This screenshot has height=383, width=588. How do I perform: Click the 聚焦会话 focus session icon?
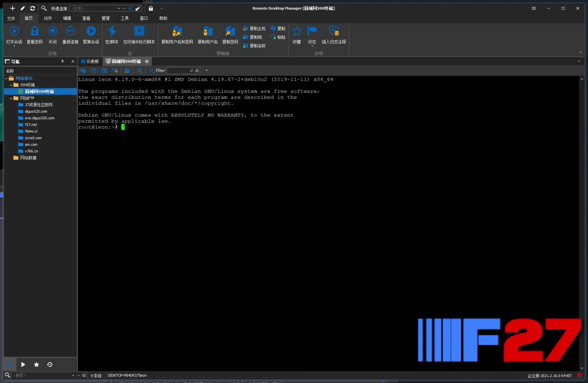click(x=91, y=31)
